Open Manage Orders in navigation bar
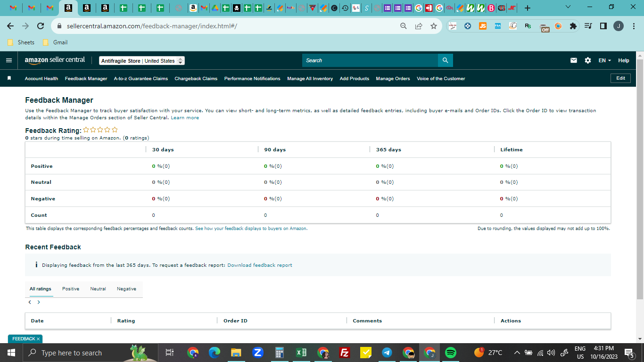This screenshot has width=644, height=362. click(393, 79)
